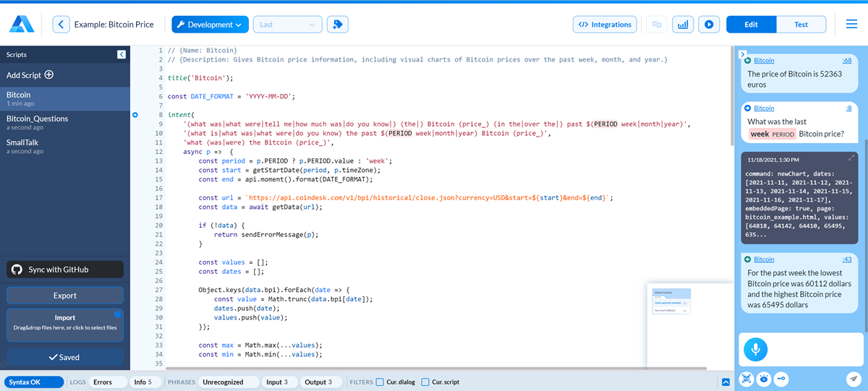The width and height of the screenshot is (868, 391).
Task: Click the Add Script plus icon
Action: click(49, 74)
